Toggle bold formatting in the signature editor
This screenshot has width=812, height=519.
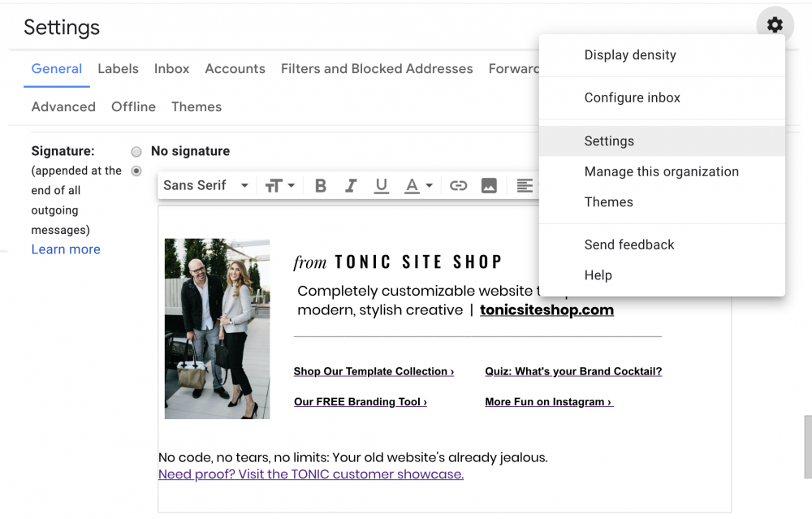(x=320, y=185)
